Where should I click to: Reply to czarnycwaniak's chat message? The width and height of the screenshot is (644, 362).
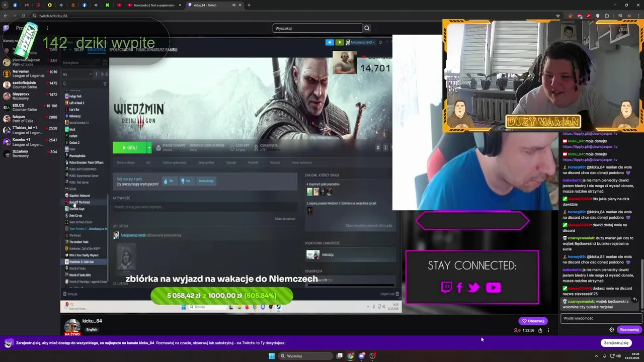coord(635,299)
